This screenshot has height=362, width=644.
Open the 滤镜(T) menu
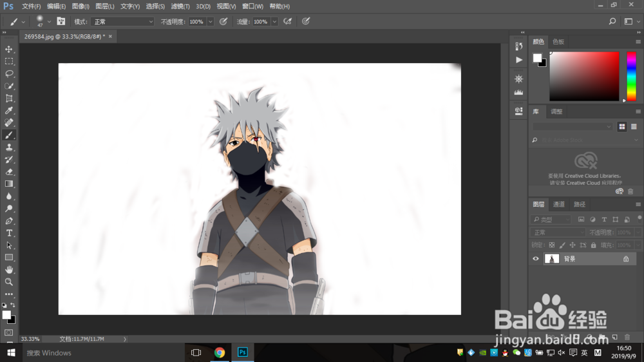pyautogui.click(x=180, y=6)
